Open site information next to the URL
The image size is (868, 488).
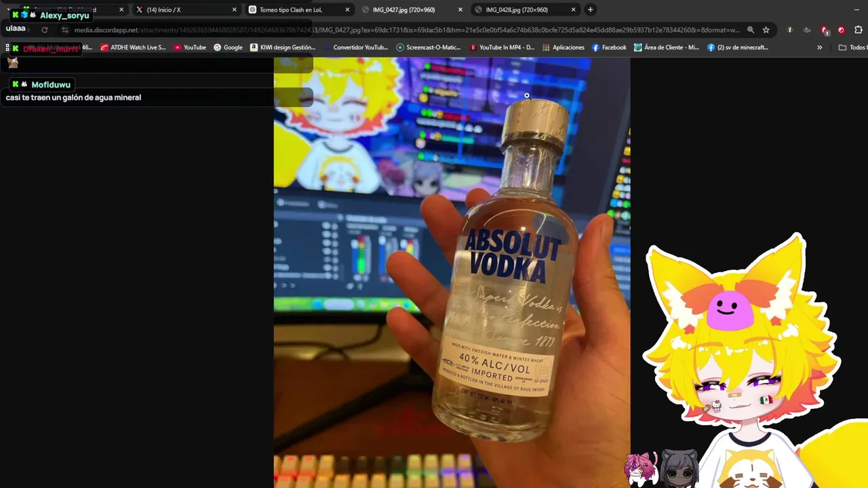[65, 30]
